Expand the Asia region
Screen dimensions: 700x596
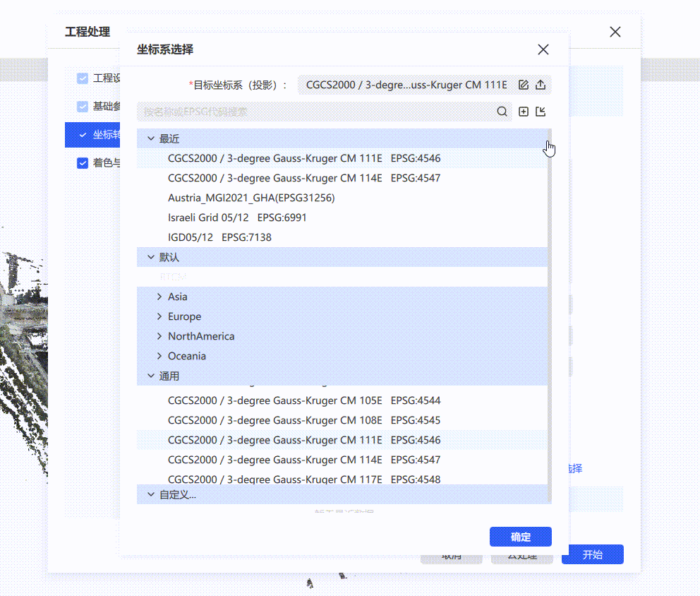(x=159, y=297)
